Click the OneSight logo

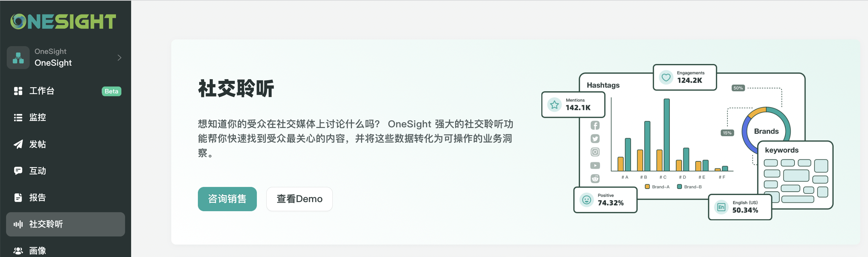(x=63, y=22)
